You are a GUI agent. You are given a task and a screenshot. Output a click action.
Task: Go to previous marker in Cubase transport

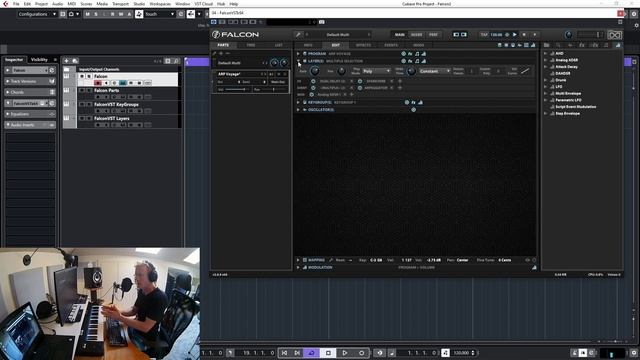click(284, 353)
